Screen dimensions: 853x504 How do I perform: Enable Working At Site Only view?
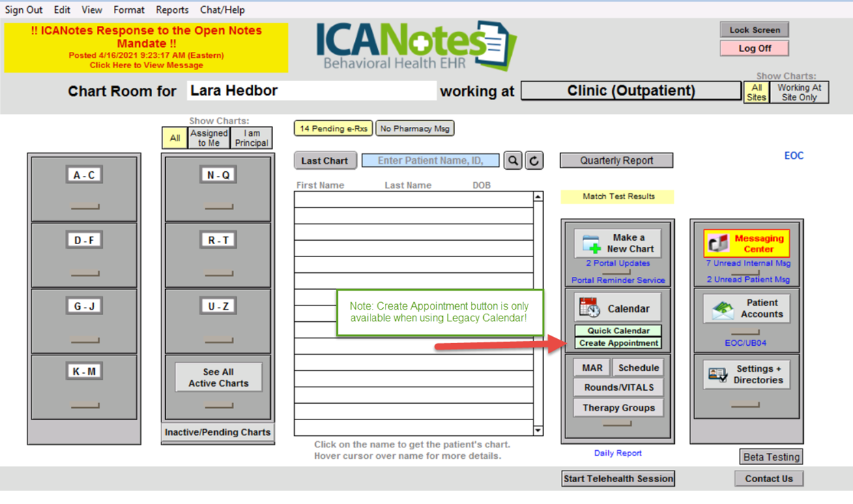click(800, 91)
